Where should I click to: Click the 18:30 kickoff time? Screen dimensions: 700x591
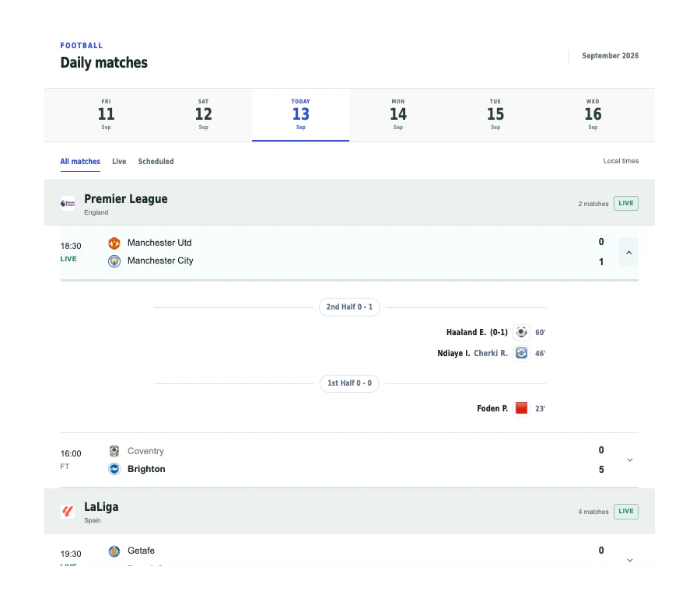(x=71, y=246)
